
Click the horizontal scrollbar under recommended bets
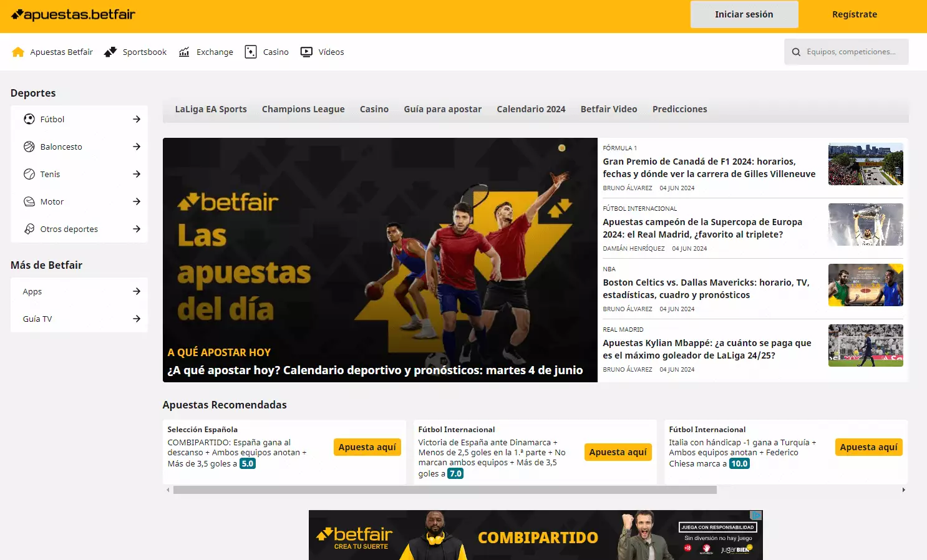tap(445, 490)
